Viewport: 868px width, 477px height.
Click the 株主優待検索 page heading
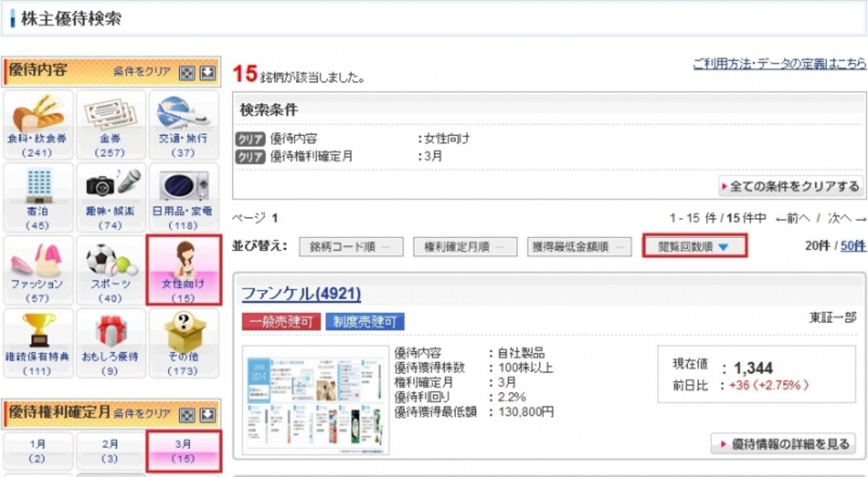pos(71,20)
